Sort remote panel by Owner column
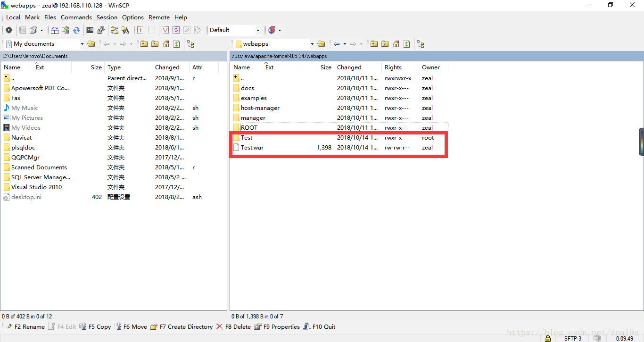The image size is (644, 342). (x=433, y=67)
